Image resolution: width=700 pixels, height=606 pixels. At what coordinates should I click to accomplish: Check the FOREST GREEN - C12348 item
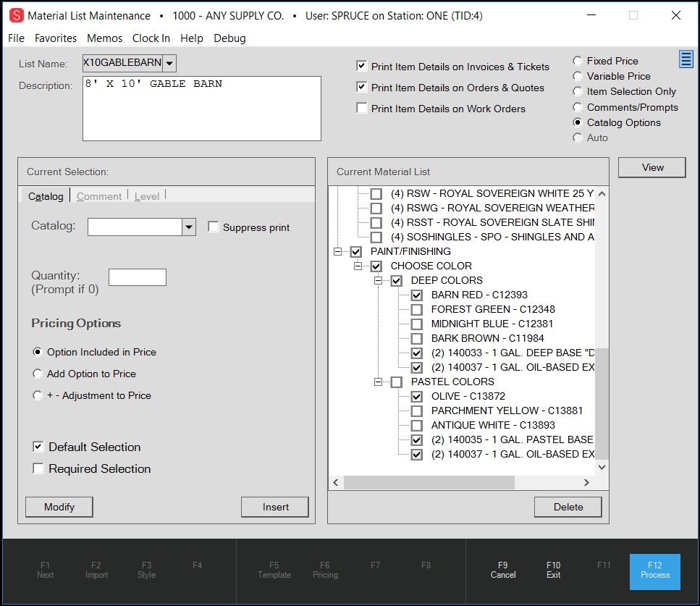tap(417, 309)
